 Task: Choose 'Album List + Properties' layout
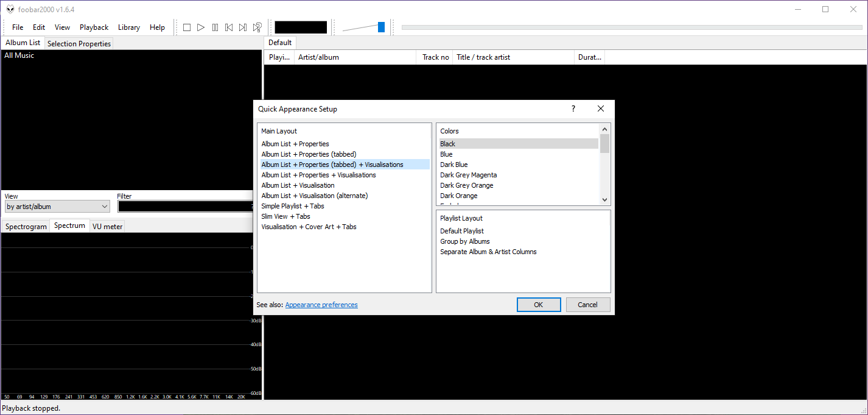pos(295,144)
